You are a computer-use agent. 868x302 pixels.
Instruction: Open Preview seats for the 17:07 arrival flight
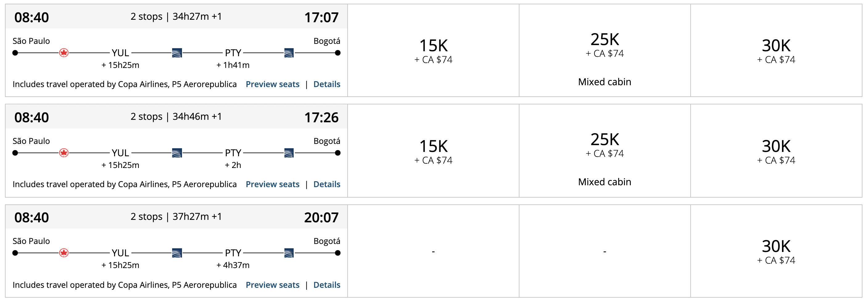pos(272,84)
